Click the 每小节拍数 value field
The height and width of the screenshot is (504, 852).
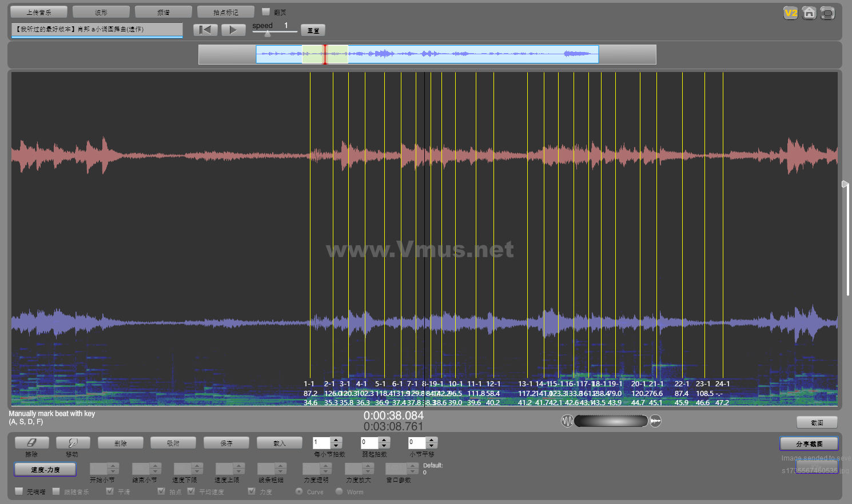click(321, 443)
